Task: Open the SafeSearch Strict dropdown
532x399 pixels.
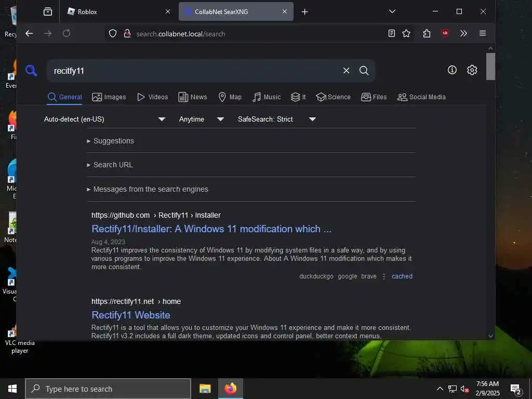Action: tap(277, 119)
